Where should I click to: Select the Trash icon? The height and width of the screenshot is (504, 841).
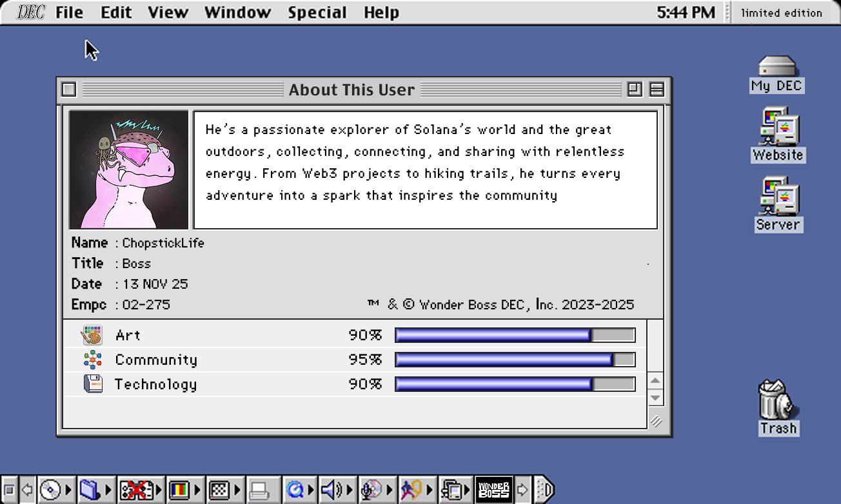click(778, 407)
